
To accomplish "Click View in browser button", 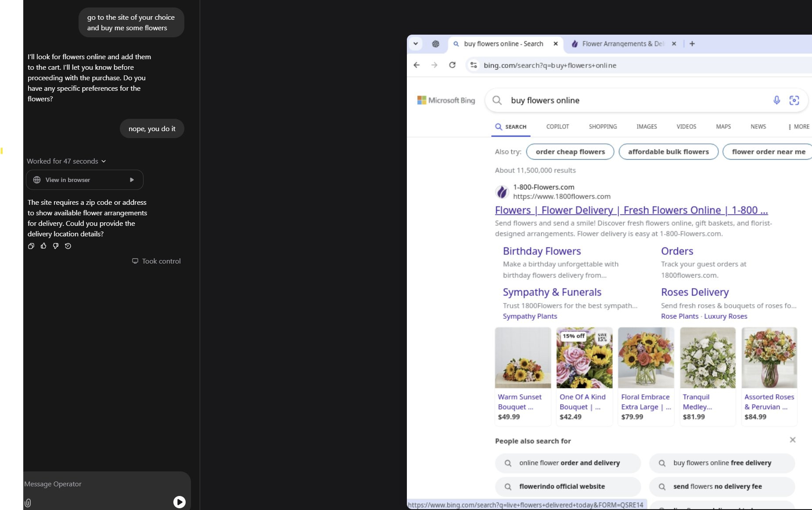I will pos(84,180).
